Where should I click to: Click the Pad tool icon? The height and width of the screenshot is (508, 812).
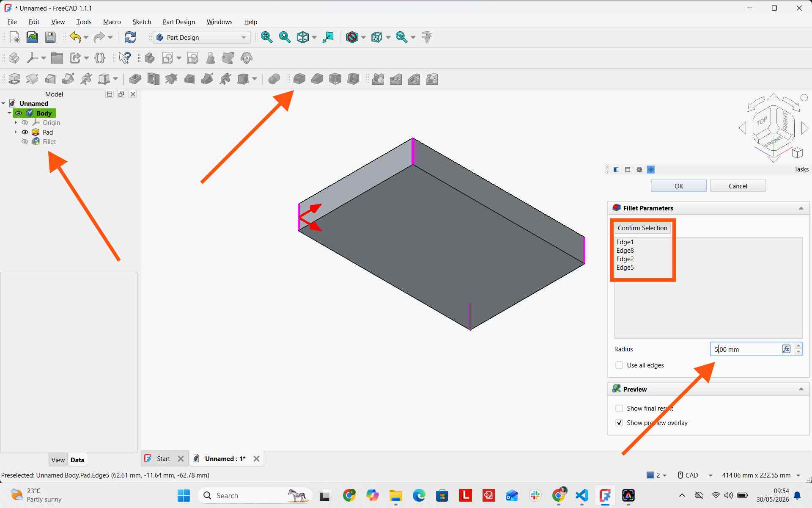click(x=14, y=79)
